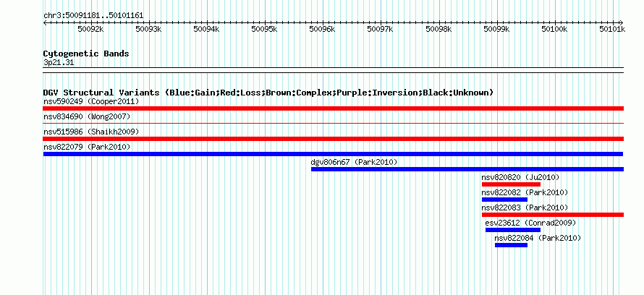Click the thin red nsv834690 variant line

coord(333,123)
